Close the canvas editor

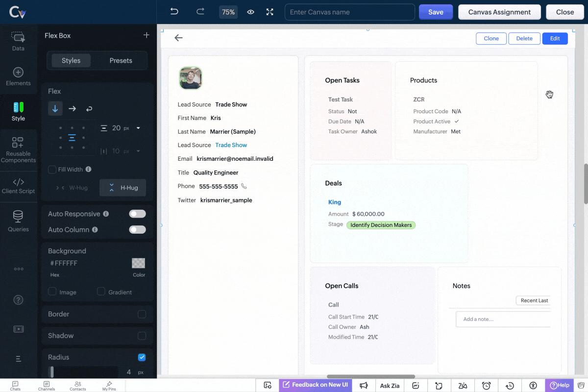[565, 12]
